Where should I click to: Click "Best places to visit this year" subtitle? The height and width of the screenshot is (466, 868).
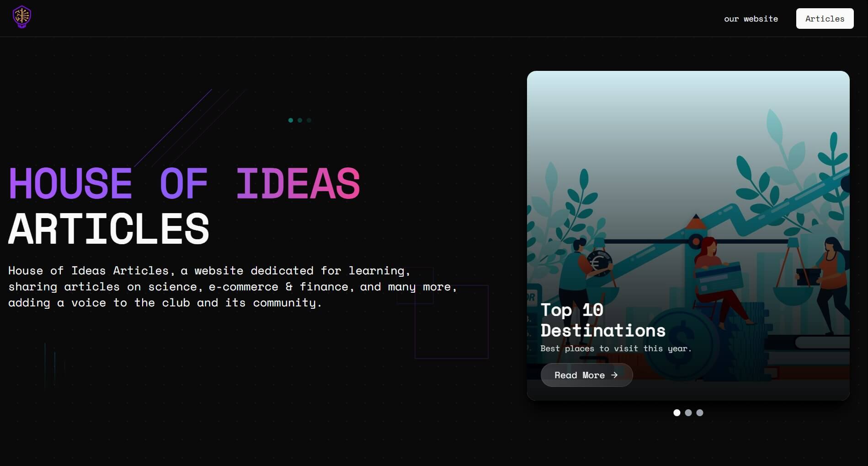click(616, 348)
